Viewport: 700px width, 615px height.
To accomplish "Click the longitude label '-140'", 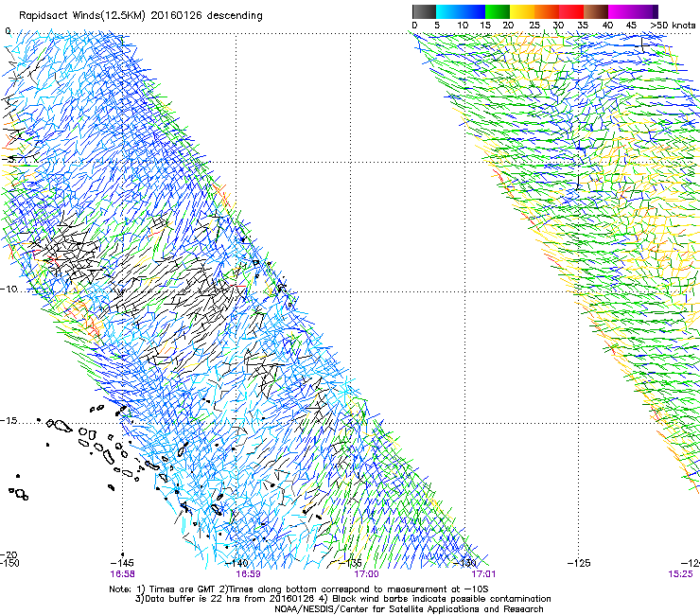I will [x=236, y=563].
